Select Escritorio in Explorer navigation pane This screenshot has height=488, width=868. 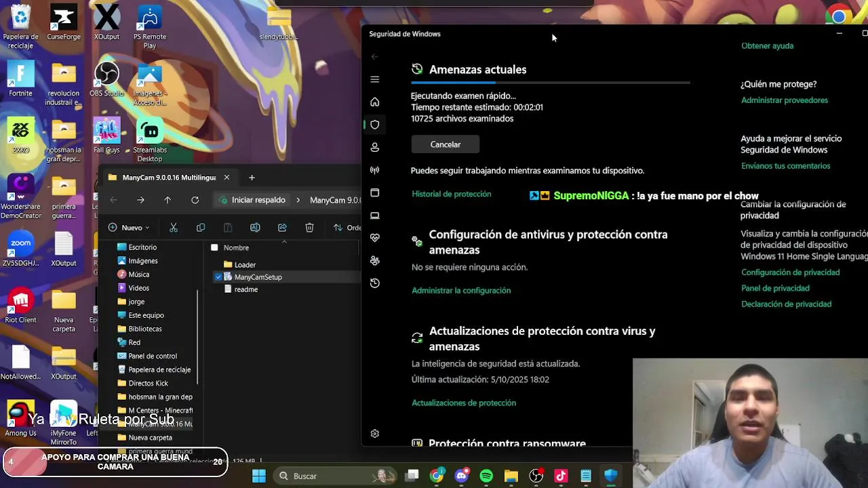(x=143, y=247)
